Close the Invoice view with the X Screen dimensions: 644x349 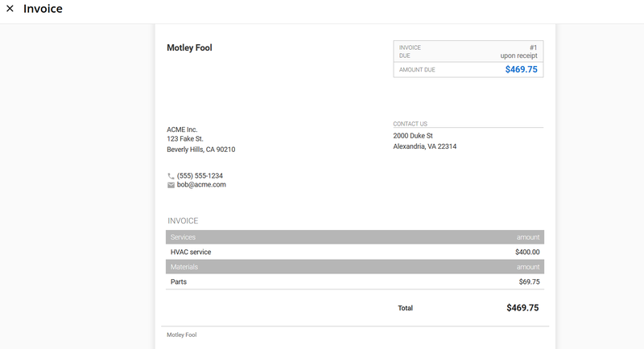(10, 8)
